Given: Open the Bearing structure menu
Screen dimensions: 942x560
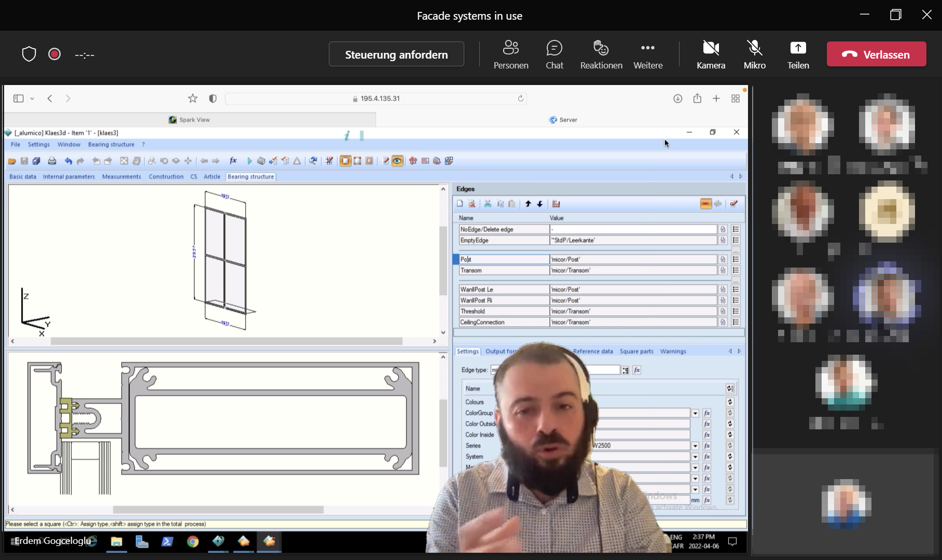Looking at the screenshot, I should (x=111, y=145).
